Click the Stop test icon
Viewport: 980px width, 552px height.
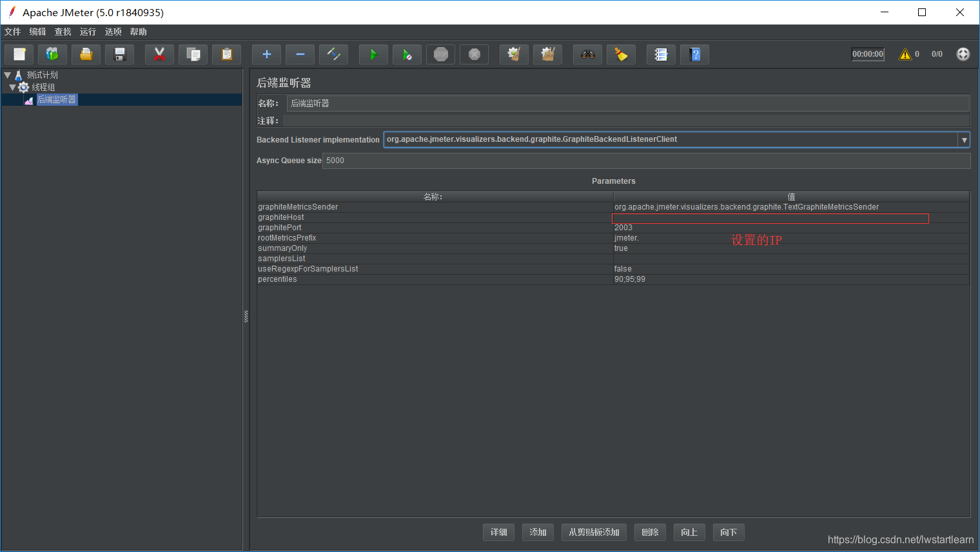tap(440, 54)
